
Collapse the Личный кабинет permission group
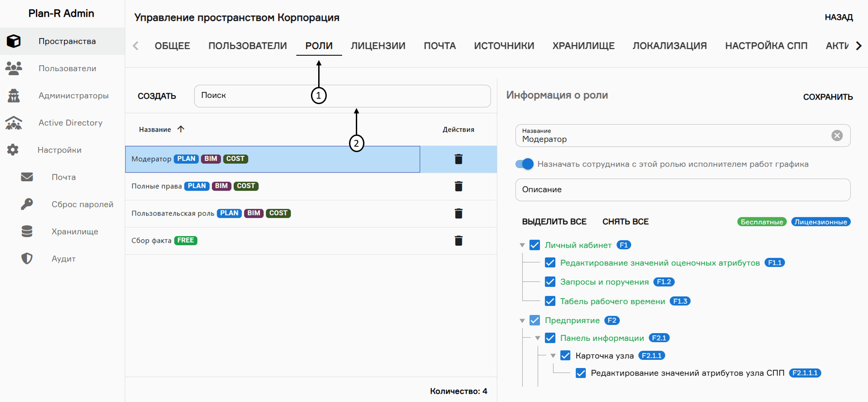[522, 244]
